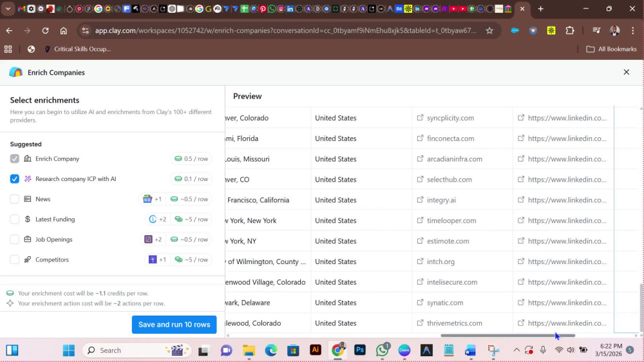Image resolution: width=644 pixels, height=362 pixels.
Task: Close the Enrich Companies panel
Action: pos(627,72)
